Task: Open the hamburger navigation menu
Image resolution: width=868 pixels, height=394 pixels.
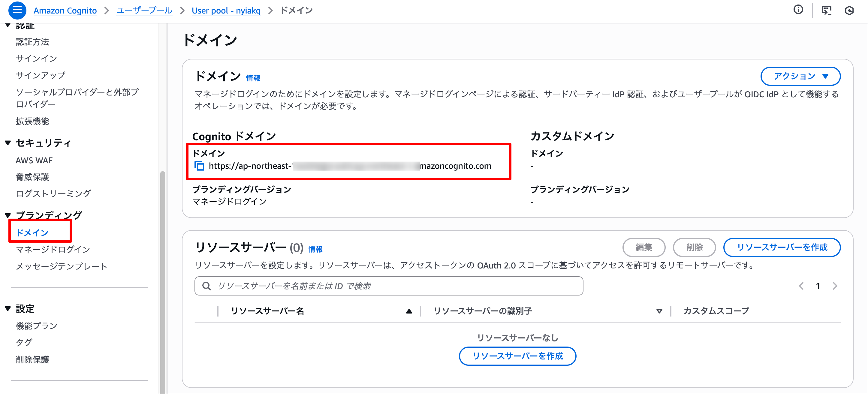Action: point(17,11)
